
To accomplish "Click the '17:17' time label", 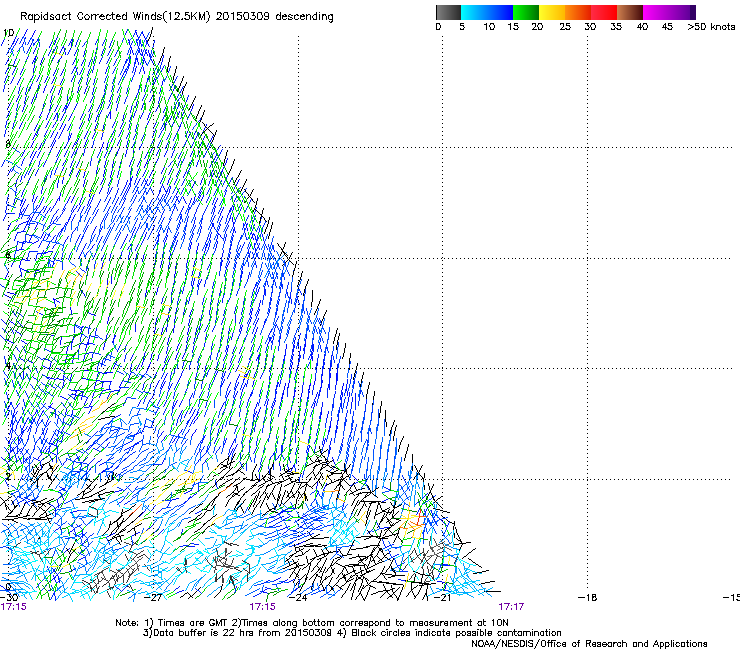I will (x=511, y=607).
